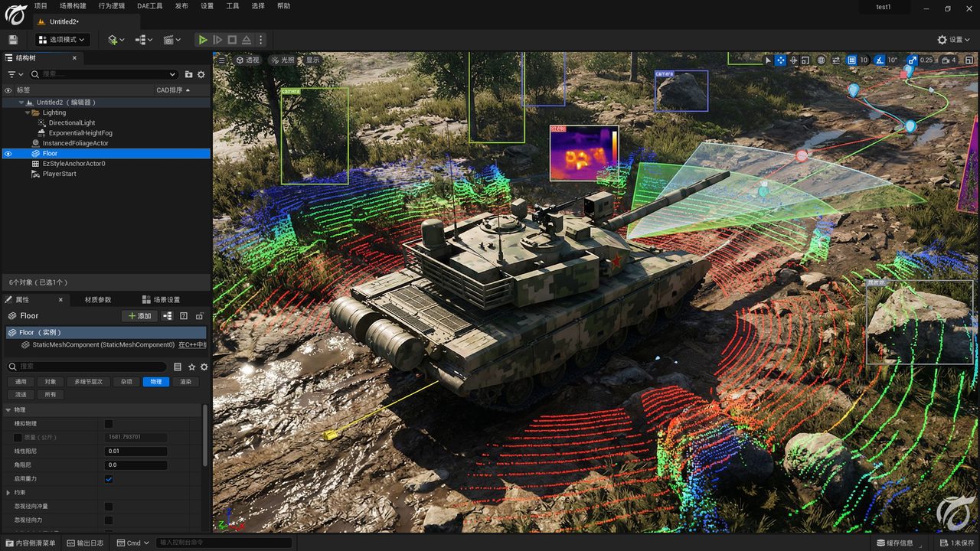Click the outliner search field
The width and height of the screenshot is (980, 551).
click(104, 74)
